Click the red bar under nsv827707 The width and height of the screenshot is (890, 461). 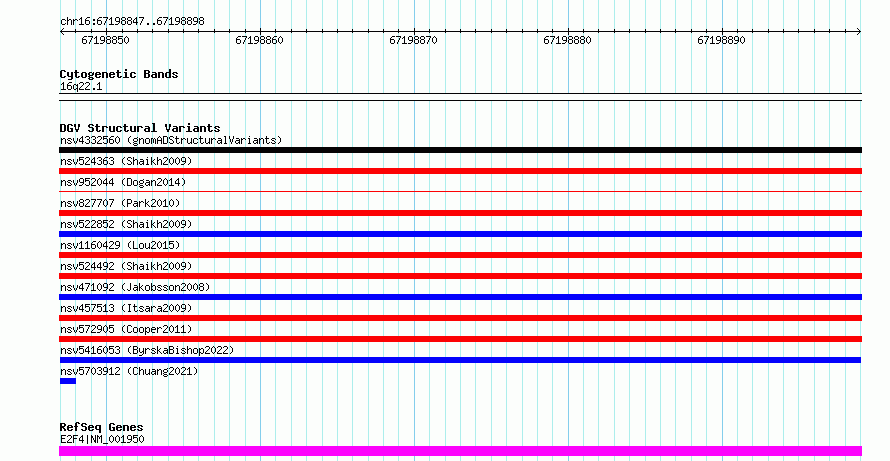460,213
